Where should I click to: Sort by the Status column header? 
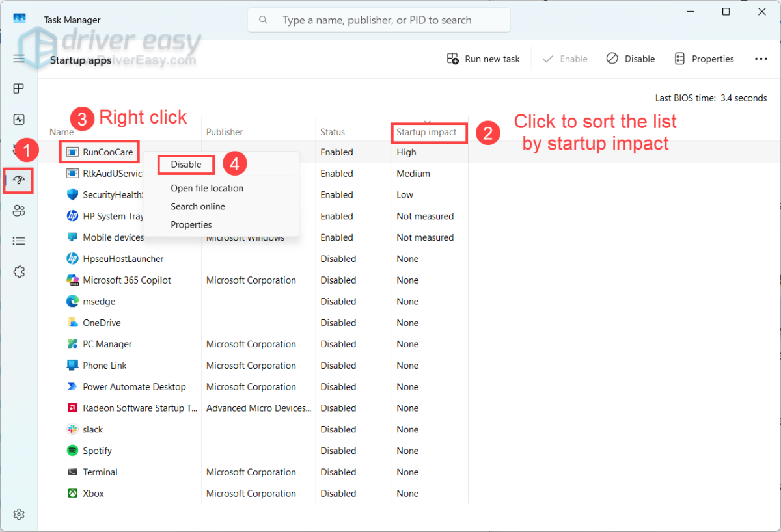coord(333,132)
